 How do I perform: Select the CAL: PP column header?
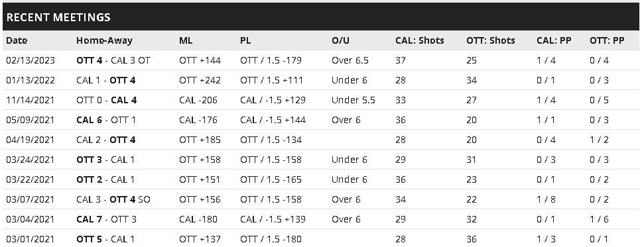tap(554, 40)
